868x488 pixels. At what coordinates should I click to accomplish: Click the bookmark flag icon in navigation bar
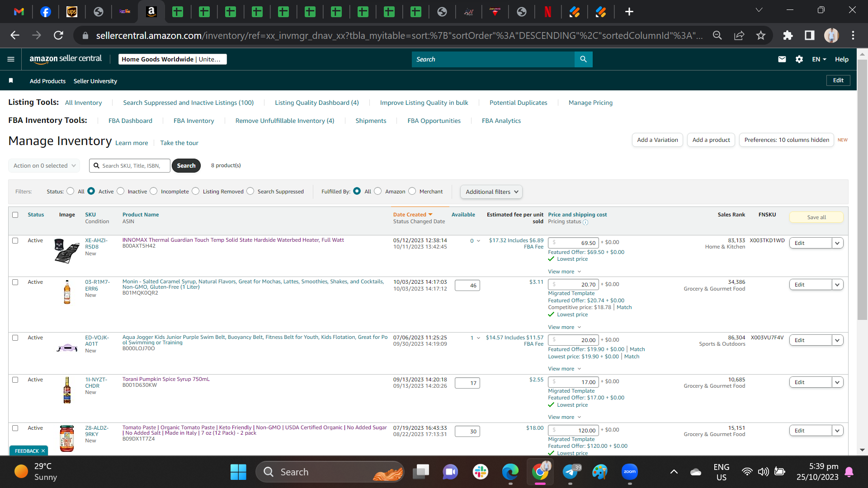11,81
